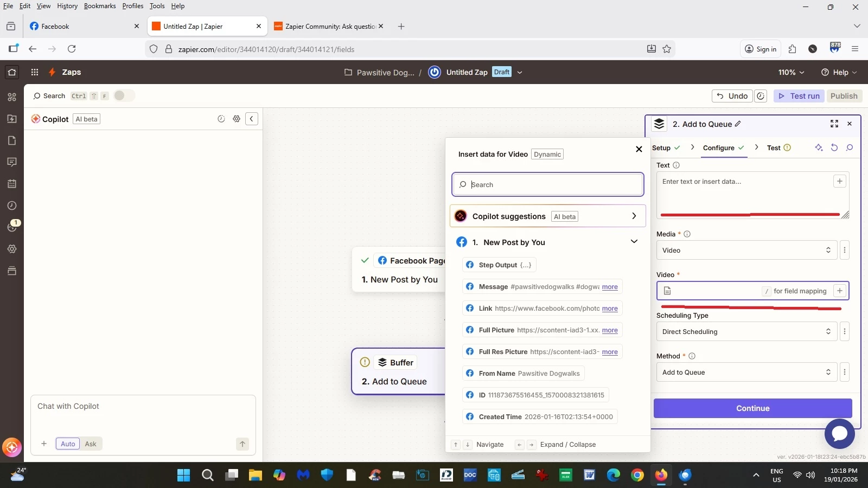Open the apps grid menu icon
Viewport: 868px width, 488px height.
35,72
